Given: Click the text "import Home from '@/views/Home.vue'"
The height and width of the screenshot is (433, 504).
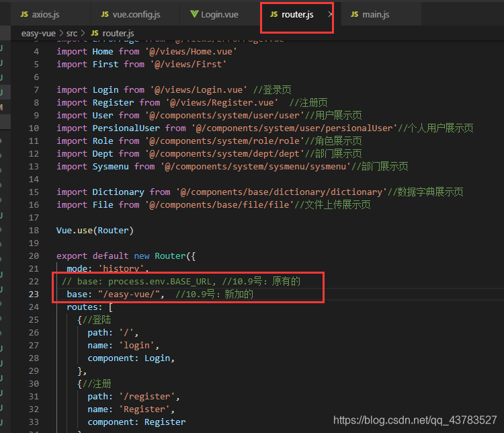Looking at the screenshot, I should click(x=146, y=52).
